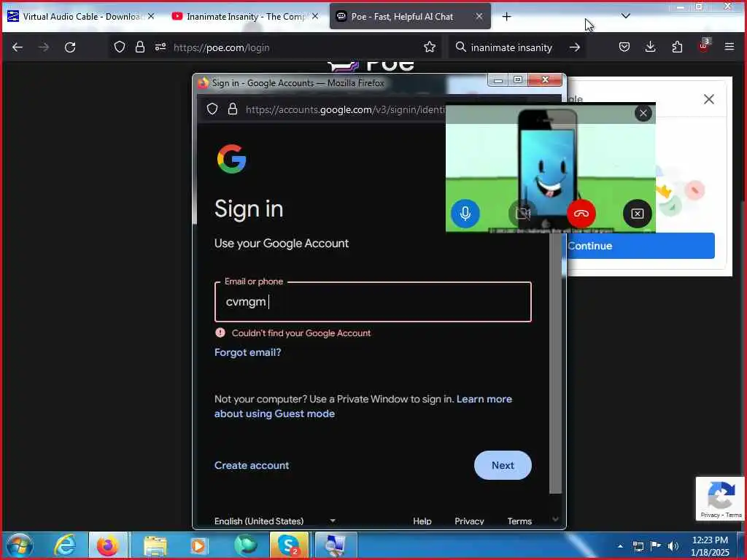
Task: Go back in the Firefox toolbar
Action: click(18, 47)
